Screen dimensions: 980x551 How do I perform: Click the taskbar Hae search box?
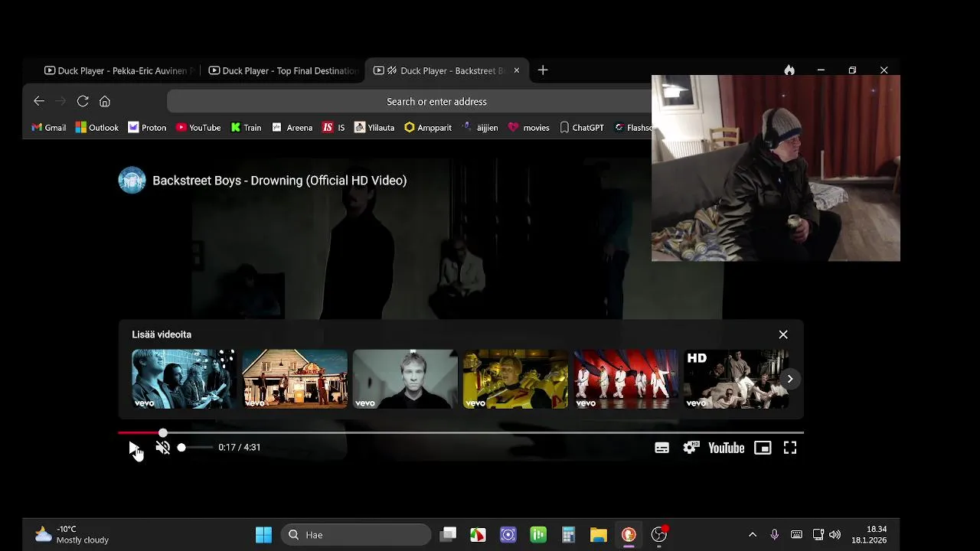[356, 534]
